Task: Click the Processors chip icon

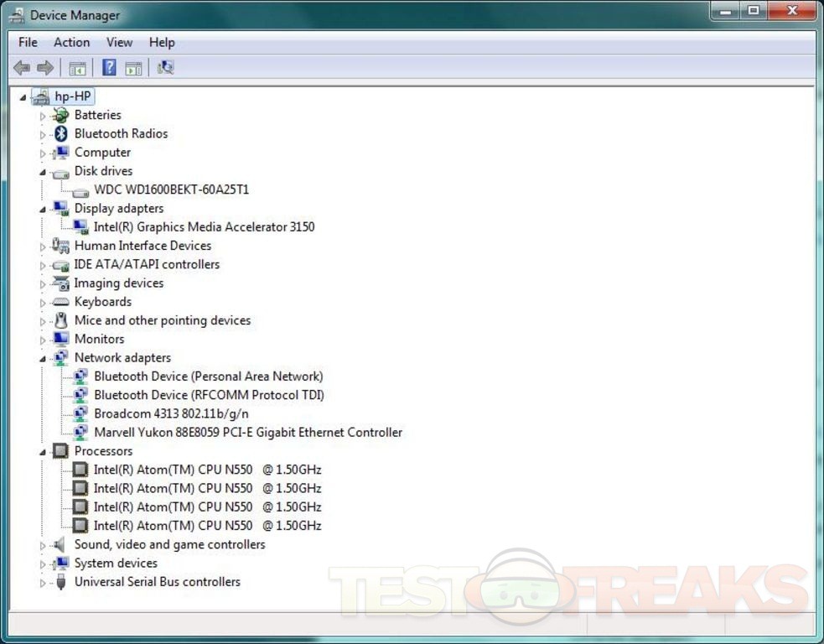Action: click(x=60, y=451)
